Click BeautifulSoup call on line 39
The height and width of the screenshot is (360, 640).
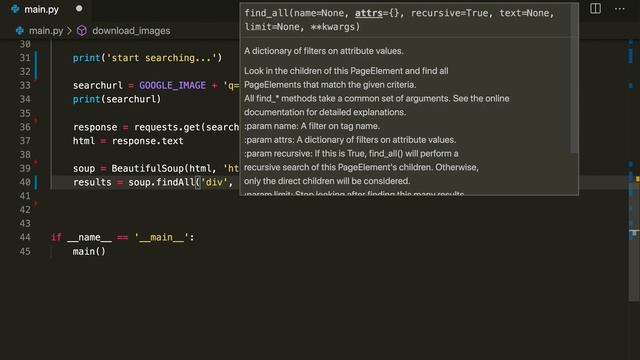[175, 168]
